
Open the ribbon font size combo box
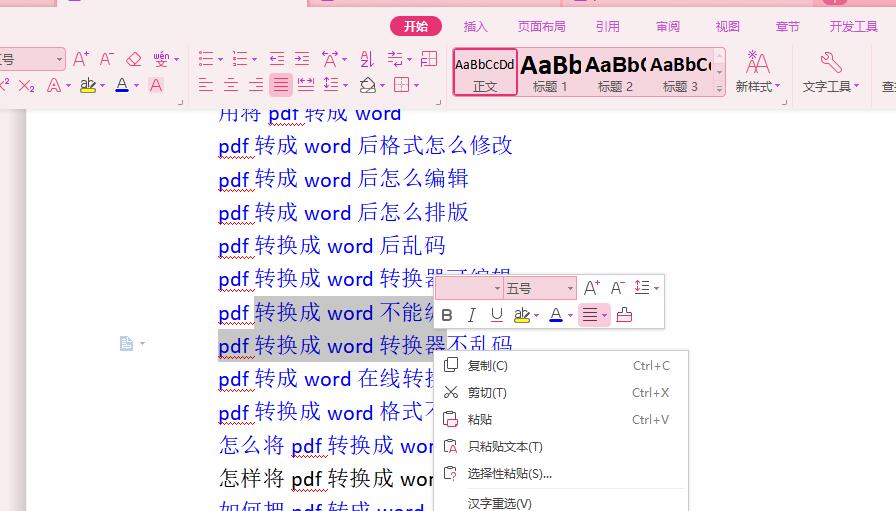(32, 59)
